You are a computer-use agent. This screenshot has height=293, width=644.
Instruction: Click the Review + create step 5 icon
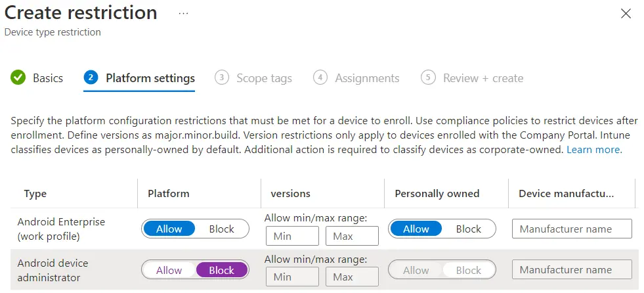pyautogui.click(x=428, y=78)
